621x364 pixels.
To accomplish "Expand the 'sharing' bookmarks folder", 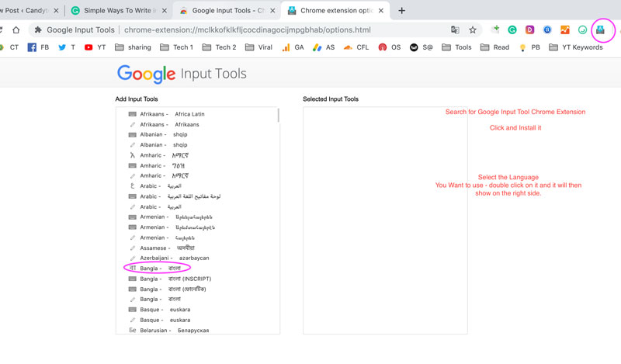I will click(x=133, y=47).
